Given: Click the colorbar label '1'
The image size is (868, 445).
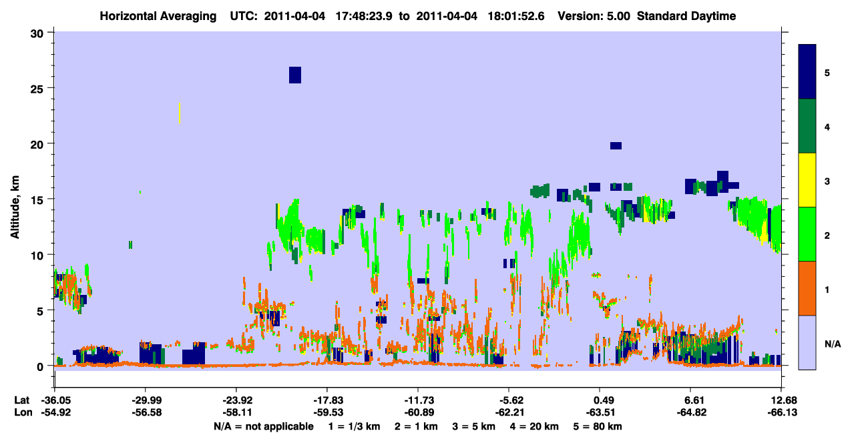Looking at the screenshot, I should click(827, 289).
